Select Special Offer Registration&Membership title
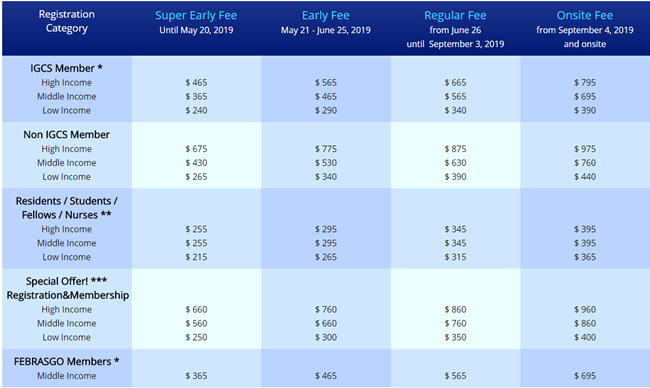The height and width of the screenshot is (388, 650). (x=68, y=288)
